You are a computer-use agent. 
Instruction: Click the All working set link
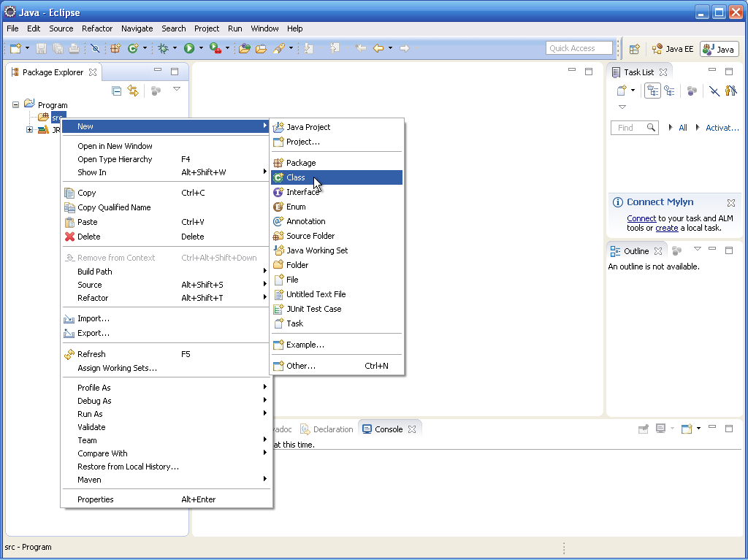[683, 128]
